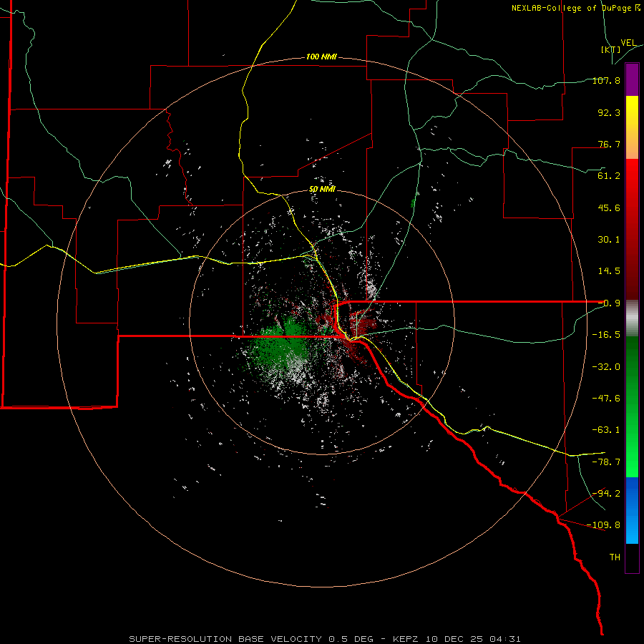Click the 45.6 legend value
This screenshot has width=644, height=644.
(x=609, y=208)
